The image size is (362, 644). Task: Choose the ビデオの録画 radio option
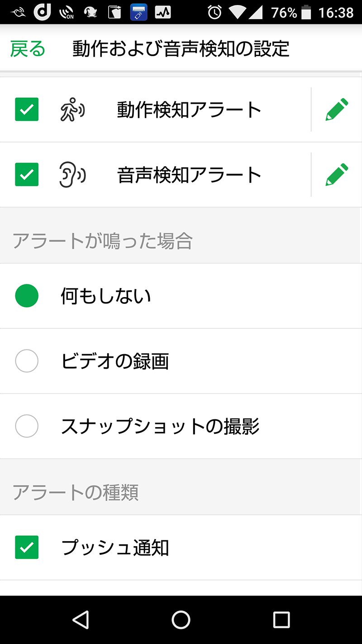point(27,361)
